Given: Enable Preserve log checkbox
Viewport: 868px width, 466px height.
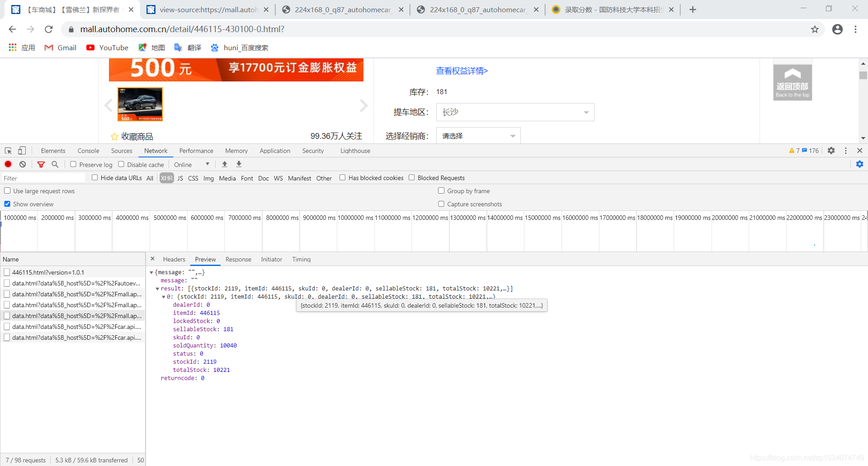Looking at the screenshot, I should click(x=73, y=164).
